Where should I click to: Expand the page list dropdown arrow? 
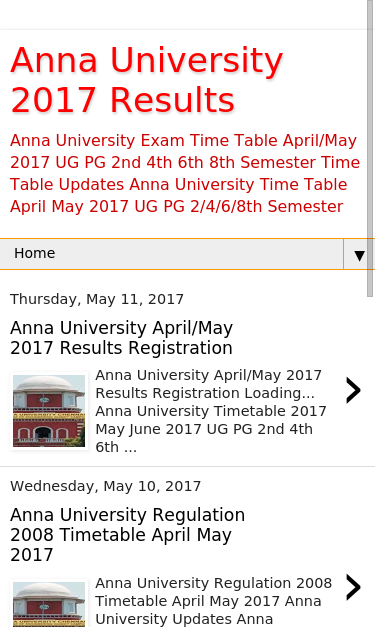pos(359,255)
